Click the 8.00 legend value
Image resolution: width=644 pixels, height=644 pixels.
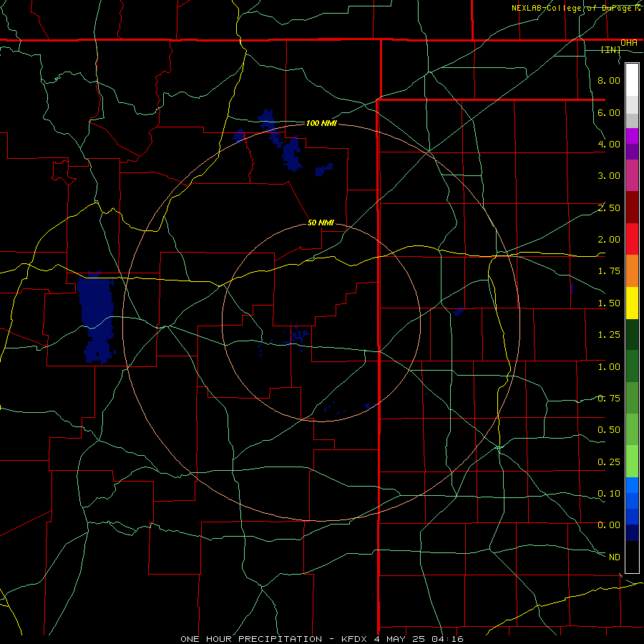click(x=608, y=80)
